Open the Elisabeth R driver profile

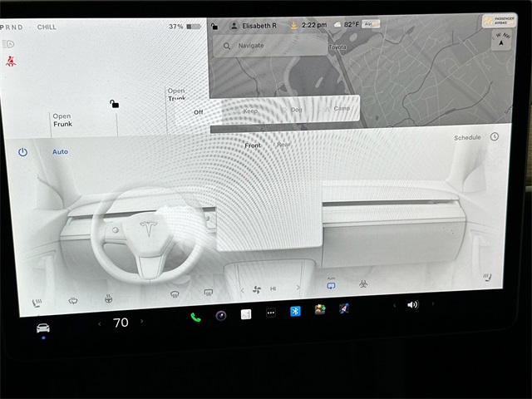pyautogui.click(x=259, y=26)
